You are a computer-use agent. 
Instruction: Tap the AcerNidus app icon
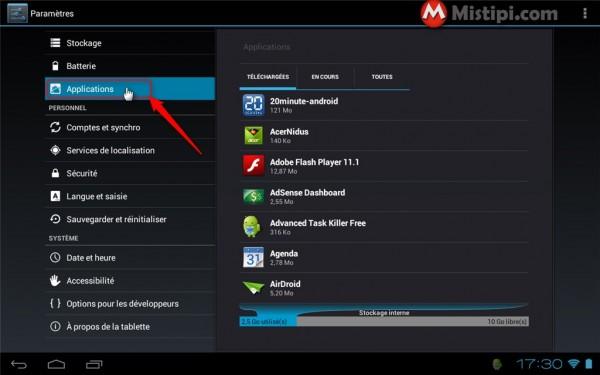tap(253, 135)
